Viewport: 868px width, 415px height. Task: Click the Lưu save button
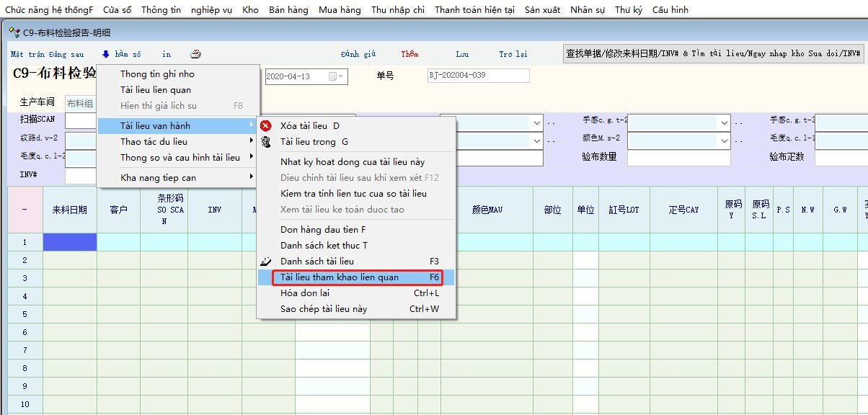(x=462, y=54)
